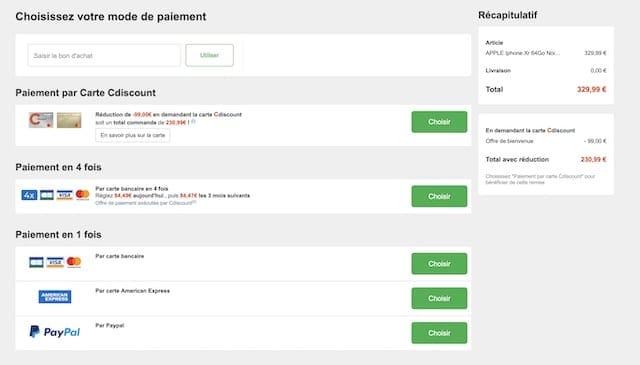Screen dimensions: 640x365
Task: Click the reduced total 230,99 € in summary
Action: click(x=593, y=159)
